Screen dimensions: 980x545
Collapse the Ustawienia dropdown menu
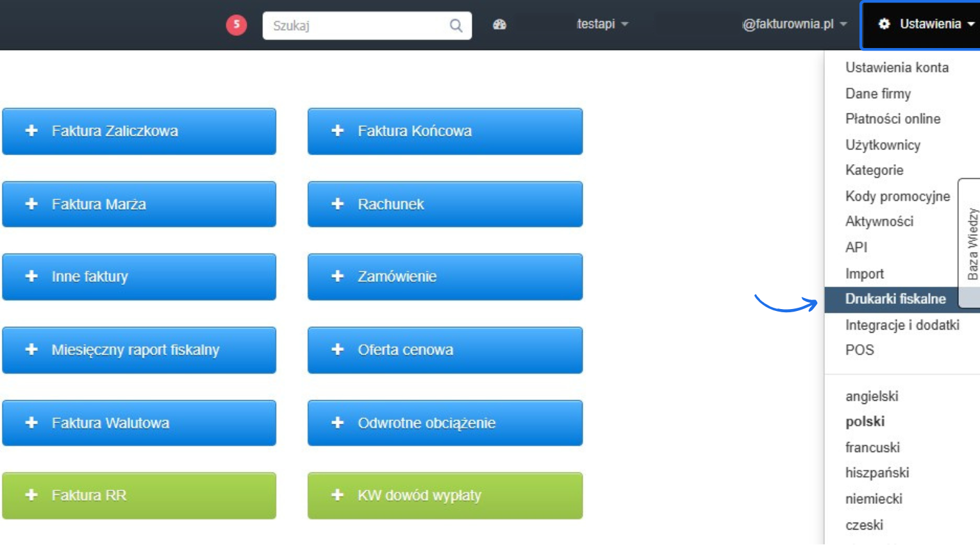tap(920, 24)
